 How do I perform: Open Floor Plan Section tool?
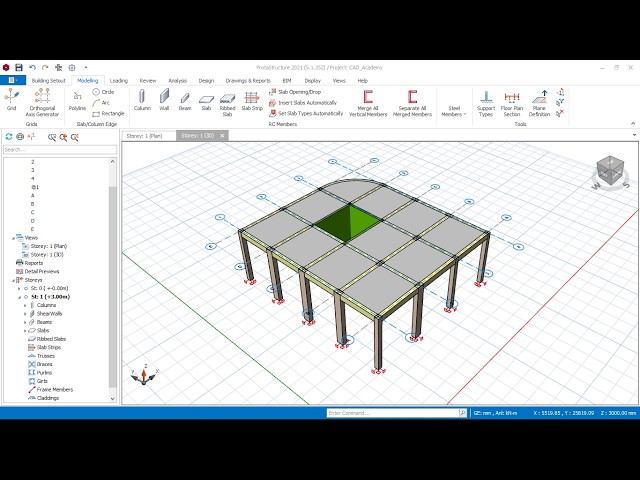pyautogui.click(x=512, y=104)
